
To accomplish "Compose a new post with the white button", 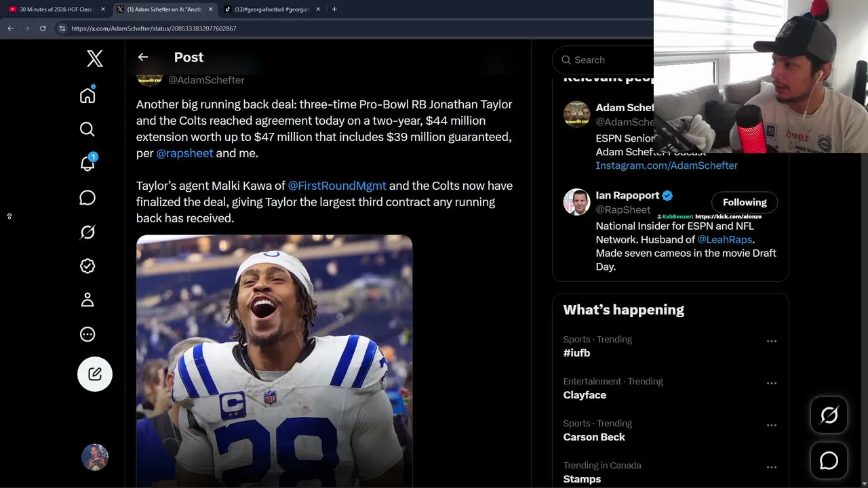I will point(95,374).
